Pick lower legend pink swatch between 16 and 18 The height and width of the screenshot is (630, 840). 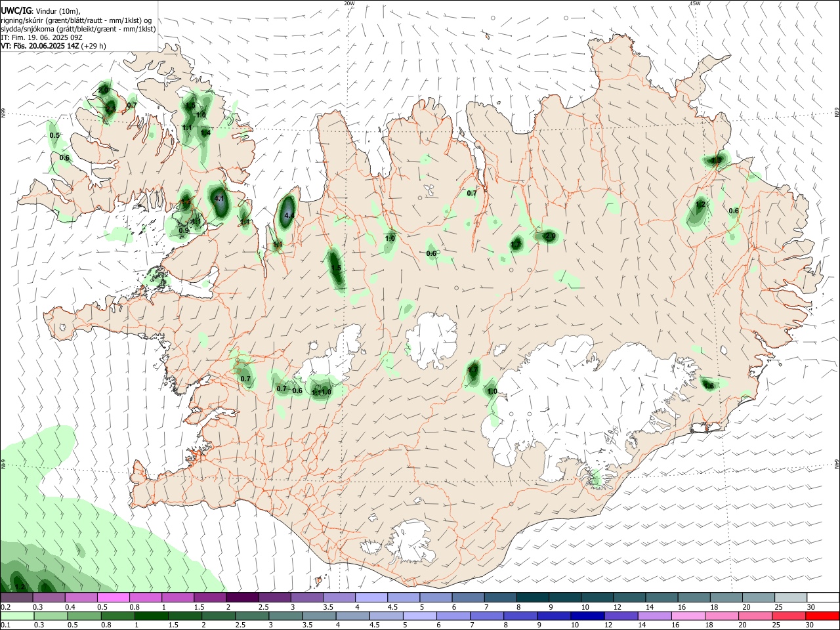[688, 616]
